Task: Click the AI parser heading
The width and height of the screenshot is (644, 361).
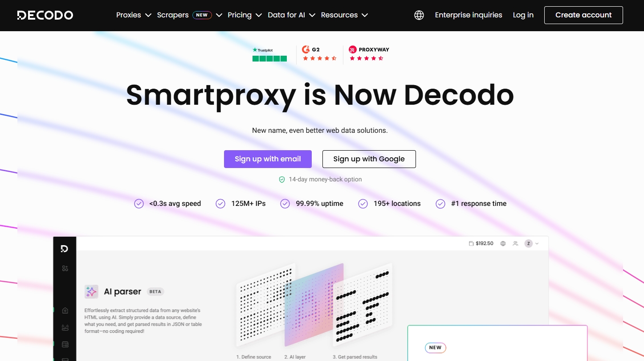Action: click(122, 292)
